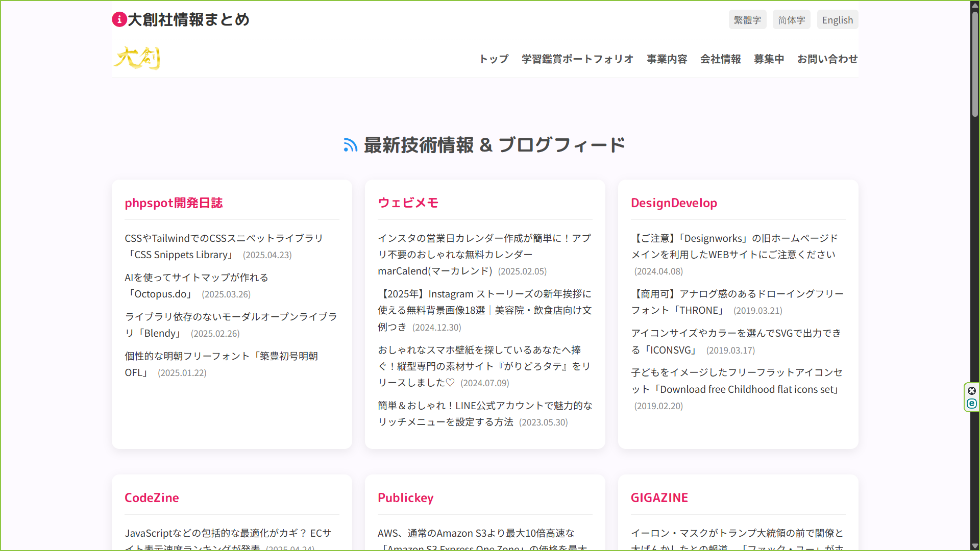Open 学習鑑賞ポートフォリオ menu item

tap(577, 59)
